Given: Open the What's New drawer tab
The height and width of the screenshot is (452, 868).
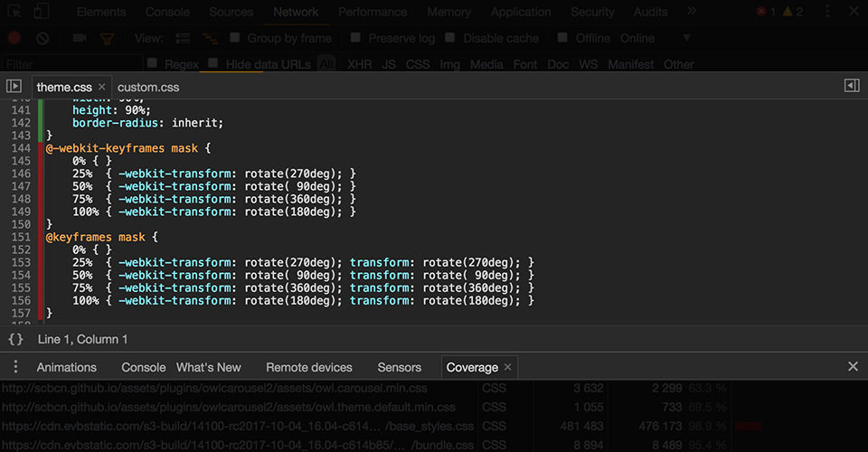Looking at the screenshot, I should tap(209, 367).
